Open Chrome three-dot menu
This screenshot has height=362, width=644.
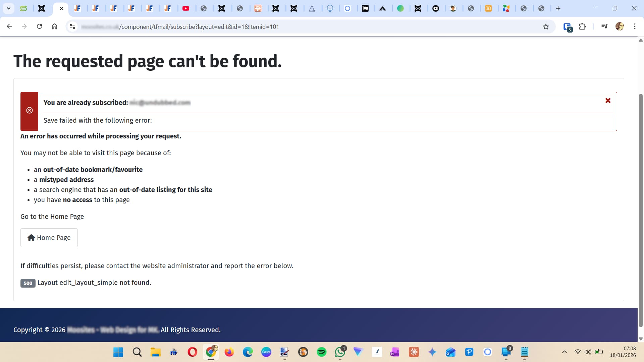[635, 26]
